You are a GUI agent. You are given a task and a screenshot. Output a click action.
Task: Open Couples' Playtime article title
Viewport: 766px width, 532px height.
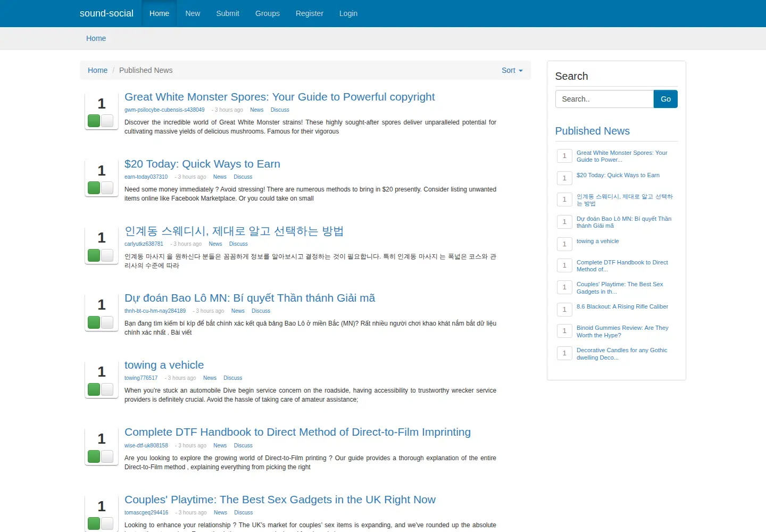(x=280, y=500)
